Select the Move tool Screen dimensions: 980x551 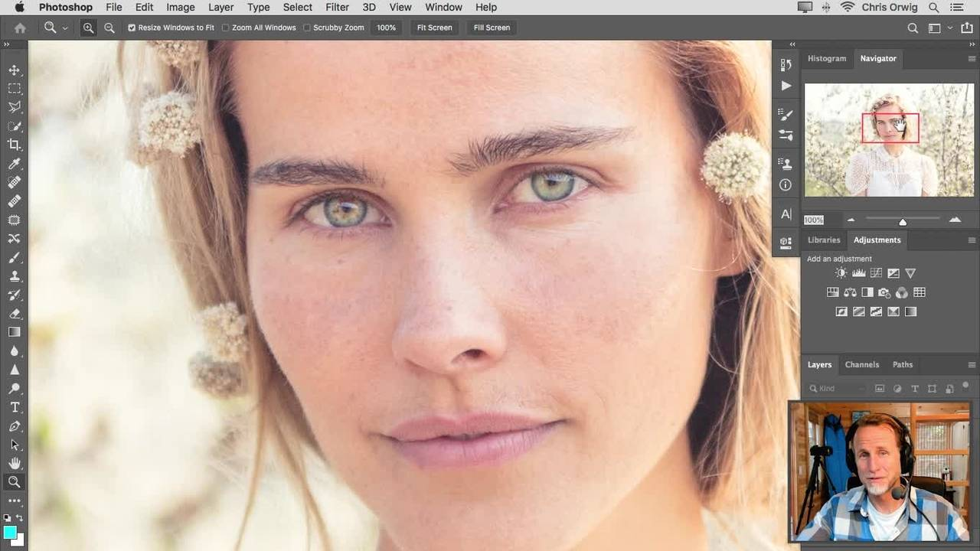click(x=15, y=70)
